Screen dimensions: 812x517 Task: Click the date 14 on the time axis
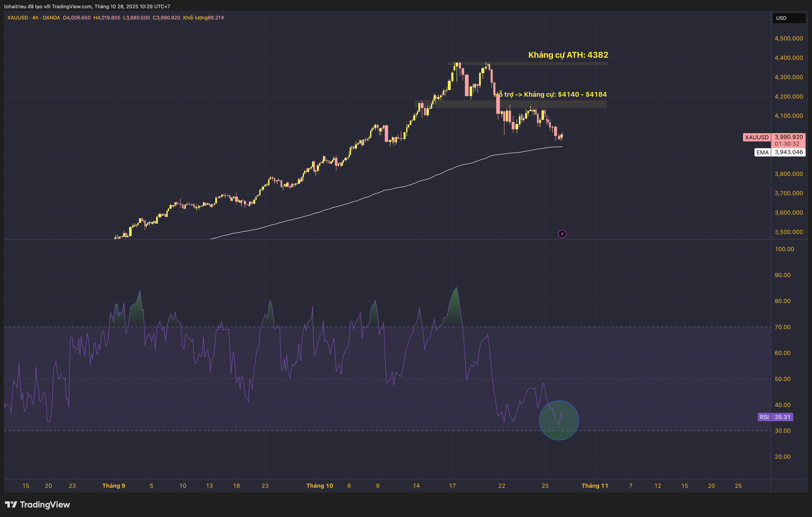417,486
